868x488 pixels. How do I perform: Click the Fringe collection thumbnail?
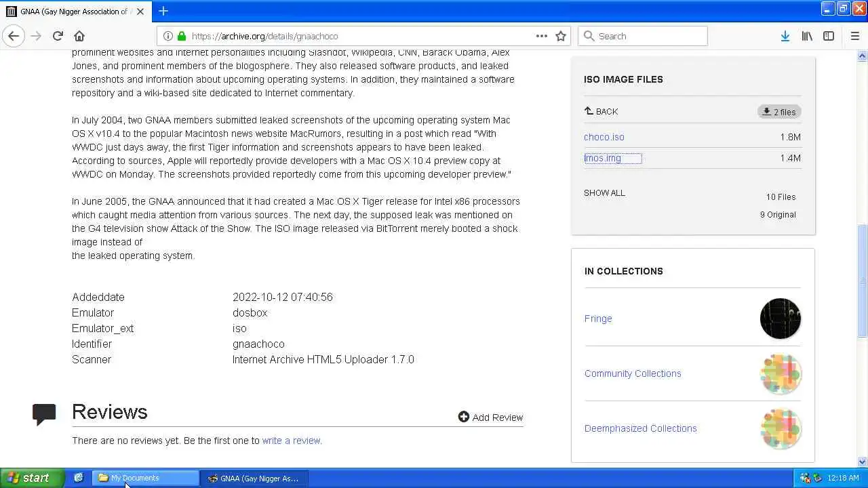coord(781,319)
